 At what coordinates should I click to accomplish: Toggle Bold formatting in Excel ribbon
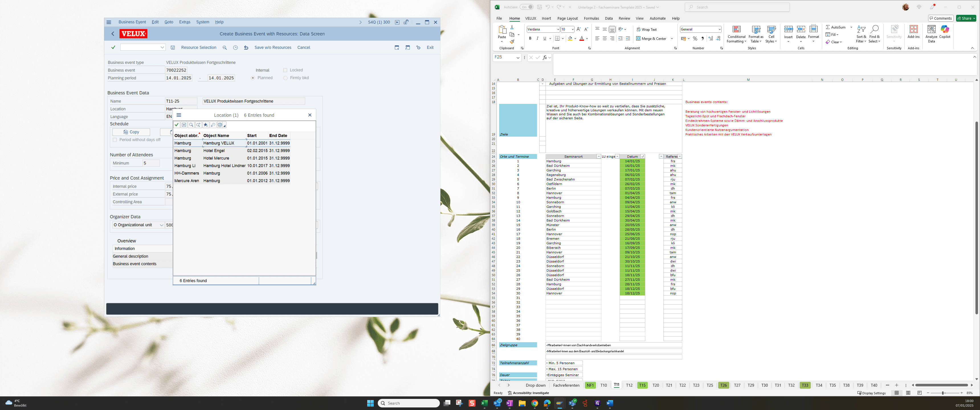tap(530, 38)
